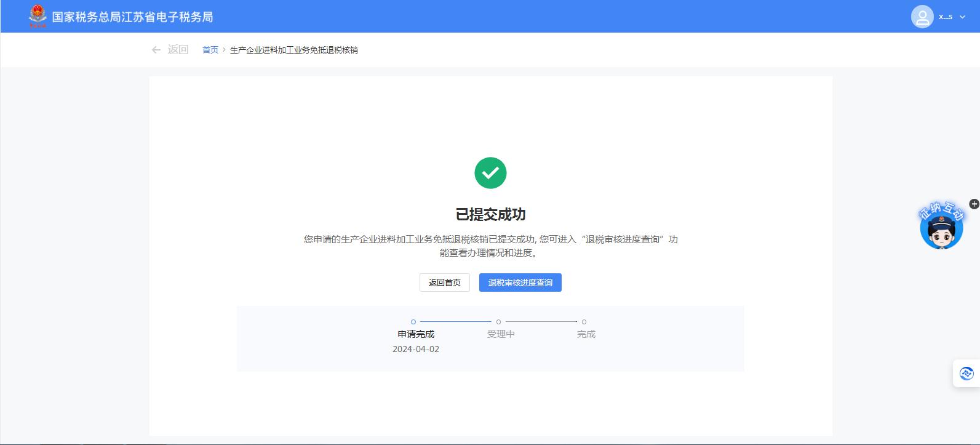
Task: Expand the account dropdown arrow beside x...s
Action: coord(963,17)
